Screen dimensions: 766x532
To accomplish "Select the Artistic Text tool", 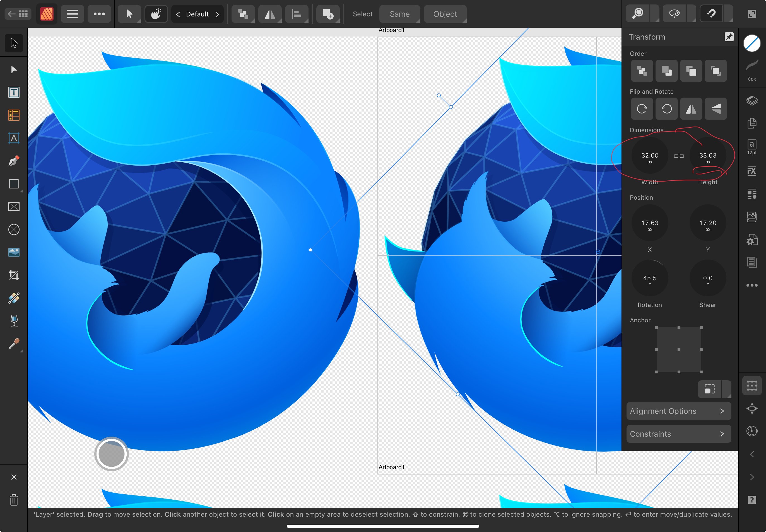I will (14, 138).
